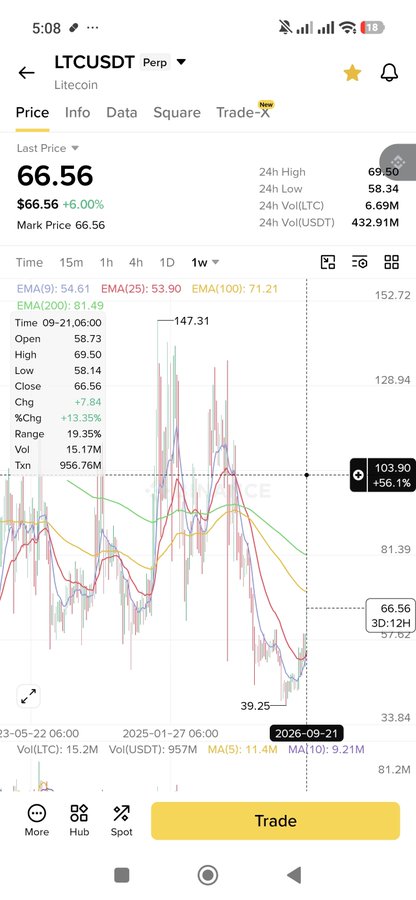This screenshot has width=416, height=900.
Task: Select the Time chart interval
Action: [x=29, y=262]
